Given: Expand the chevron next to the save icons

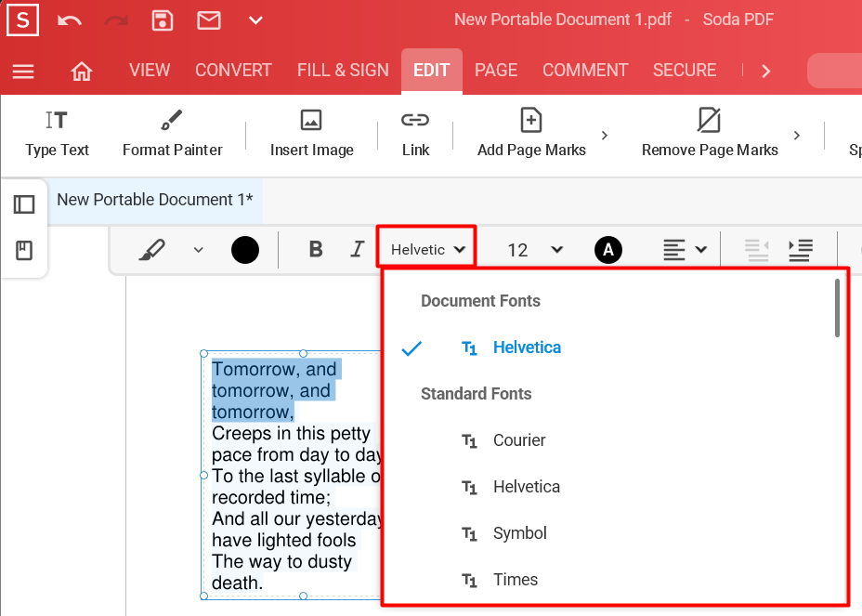Looking at the screenshot, I should [x=255, y=20].
